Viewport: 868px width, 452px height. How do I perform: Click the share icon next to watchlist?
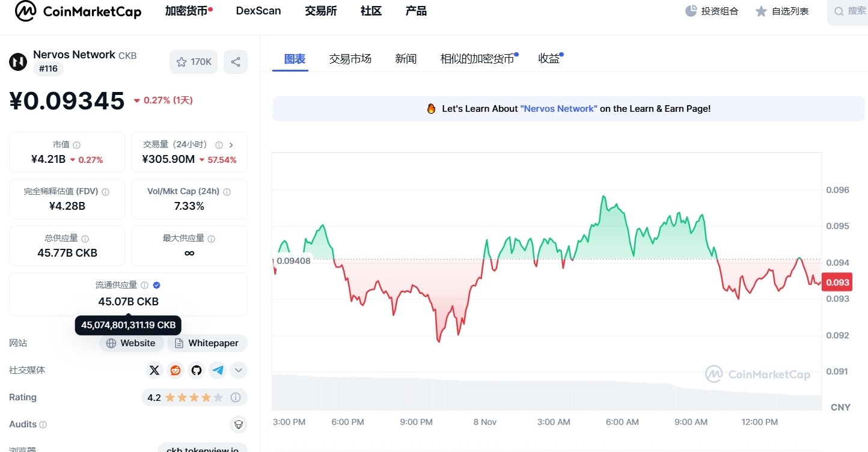coord(236,62)
